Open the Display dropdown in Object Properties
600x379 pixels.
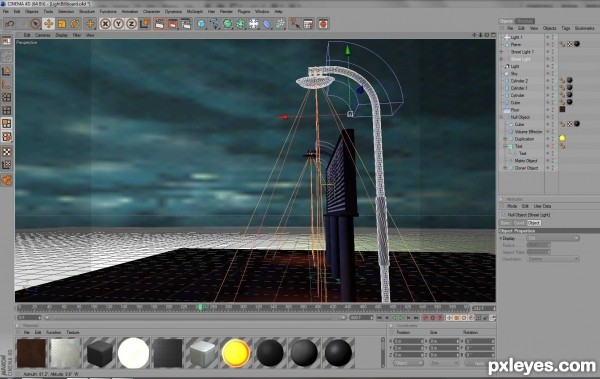point(553,238)
